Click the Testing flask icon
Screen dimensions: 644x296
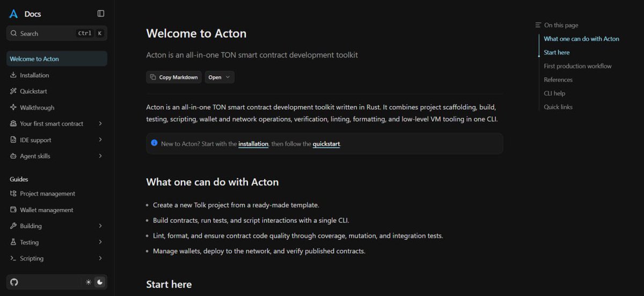click(13, 242)
